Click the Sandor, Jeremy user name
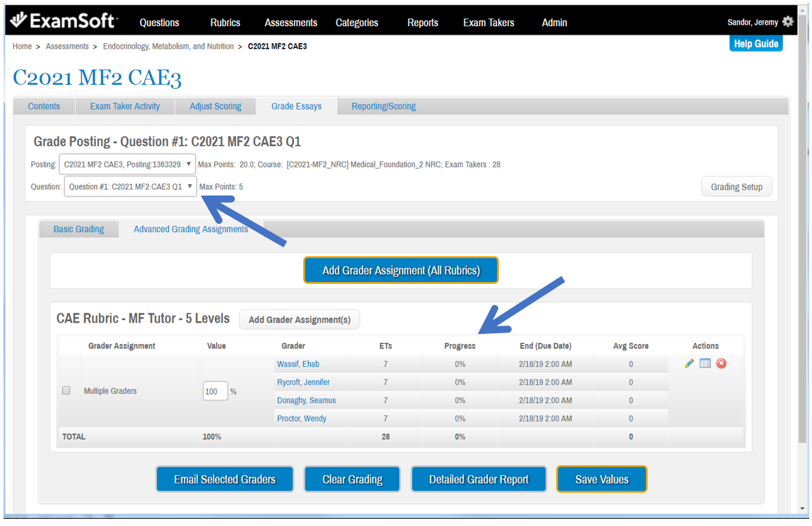Screen dimensions: 812x526 point(753,22)
